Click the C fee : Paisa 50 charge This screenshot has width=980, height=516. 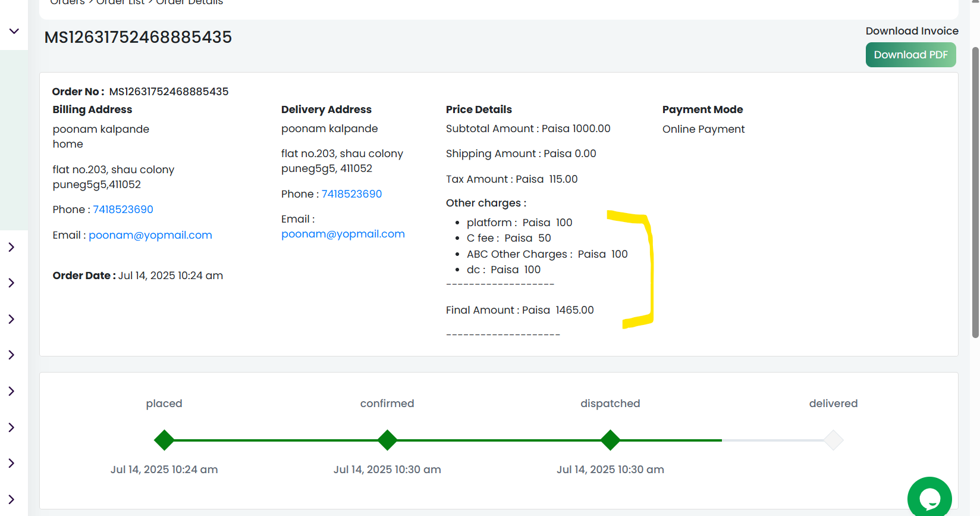pyautogui.click(x=509, y=238)
